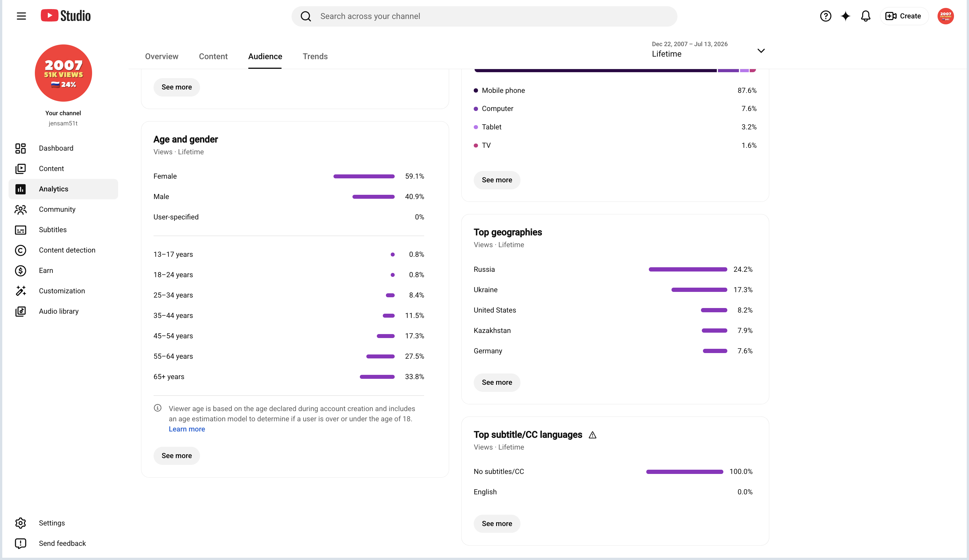
Task: Click the help question mark icon
Action: pos(825,16)
